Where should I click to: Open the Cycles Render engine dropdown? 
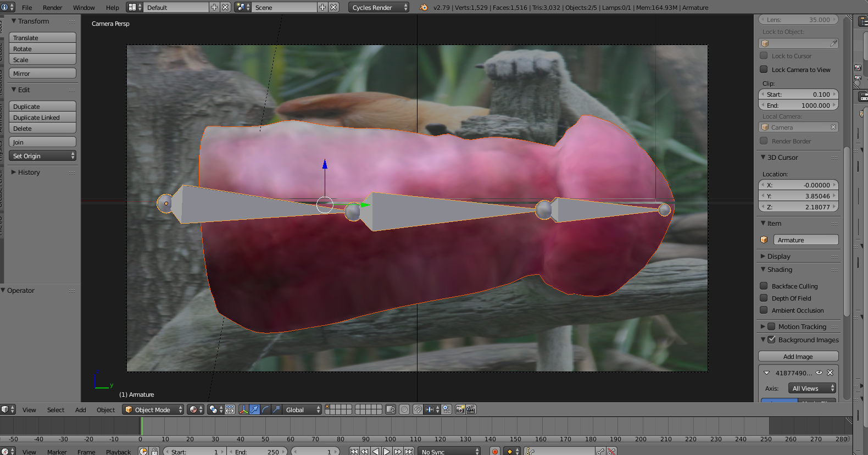379,7
